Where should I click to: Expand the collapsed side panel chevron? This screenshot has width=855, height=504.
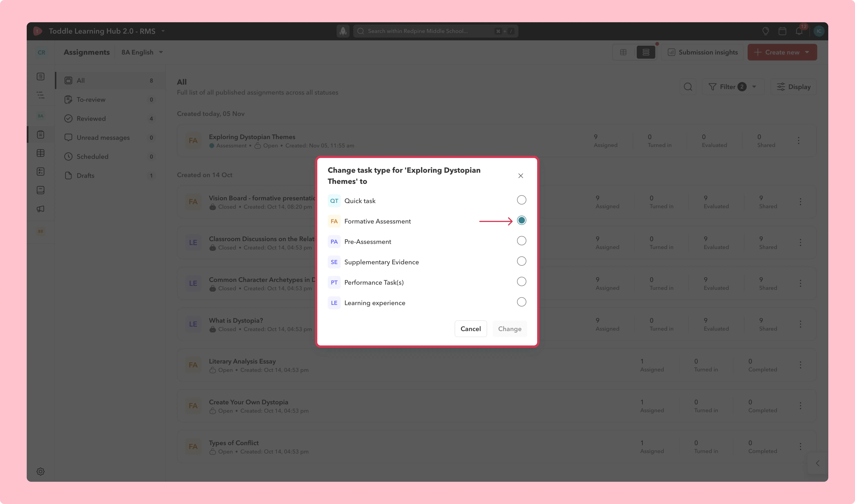tap(818, 463)
